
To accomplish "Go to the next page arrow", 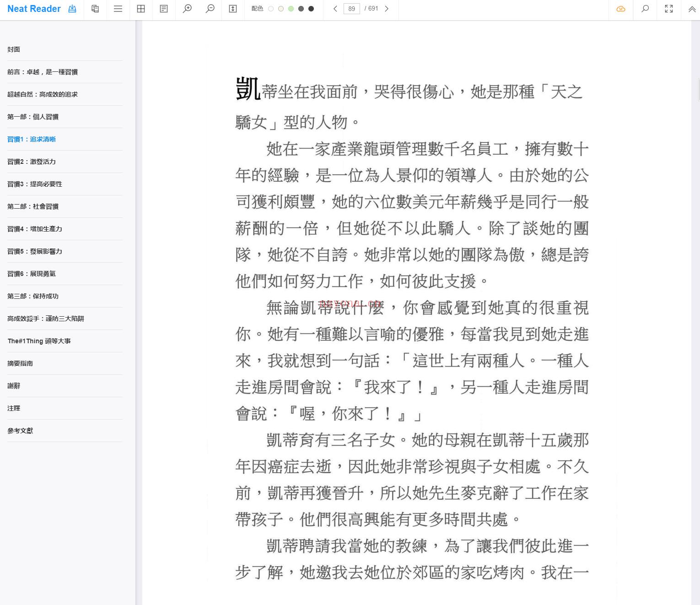I will pos(387,9).
